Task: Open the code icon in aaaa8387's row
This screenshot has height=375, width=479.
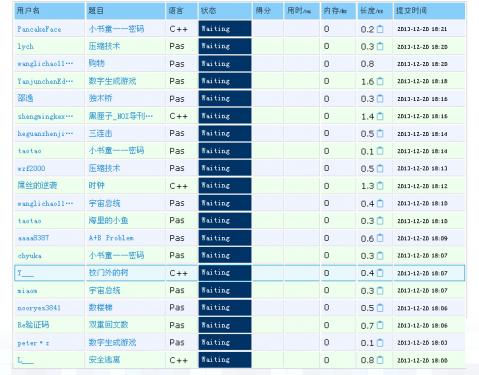Action: point(380,238)
